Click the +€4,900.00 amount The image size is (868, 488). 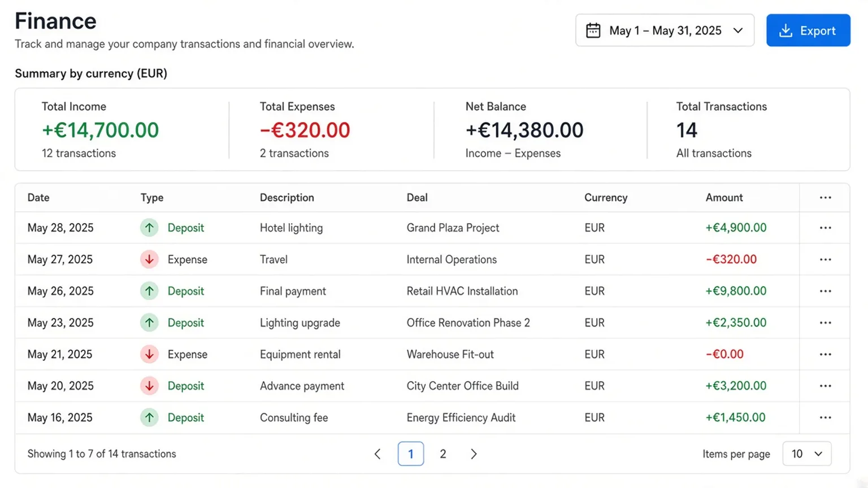tap(736, 228)
